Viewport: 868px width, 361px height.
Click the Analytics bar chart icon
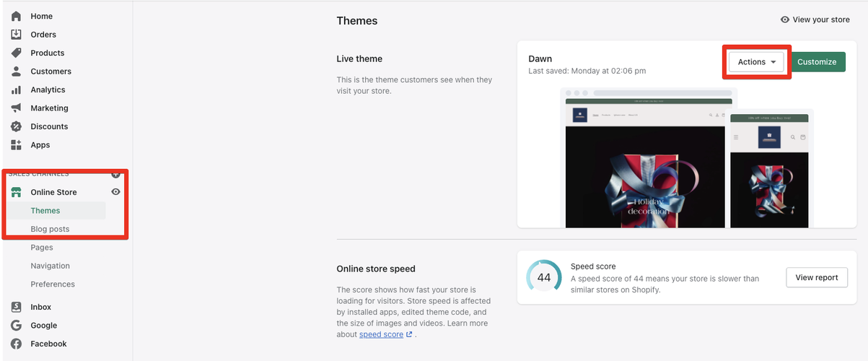click(16, 90)
